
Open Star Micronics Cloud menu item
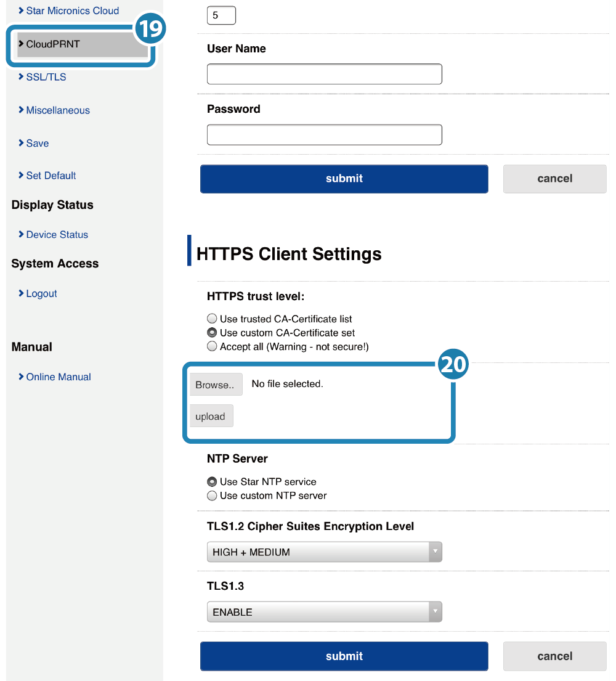pos(72,11)
